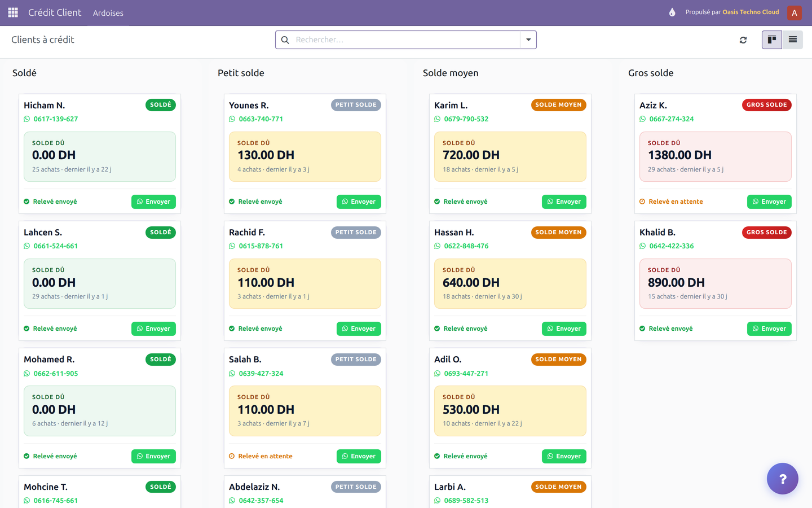Click Envoyer on Rachid F. card
The width and height of the screenshot is (812, 508).
pos(359,329)
